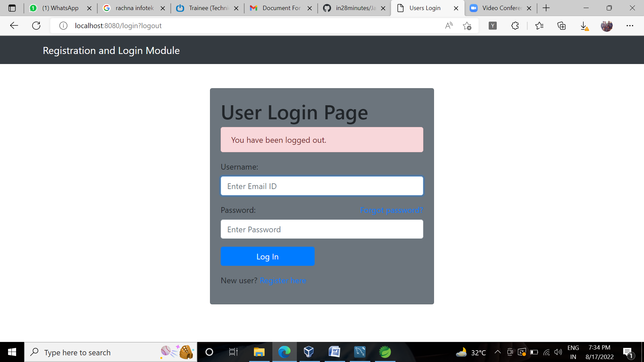The width and height of the screenshot is (644, 362).
Task: Add this page to favorites
Action: coord(467,25)
